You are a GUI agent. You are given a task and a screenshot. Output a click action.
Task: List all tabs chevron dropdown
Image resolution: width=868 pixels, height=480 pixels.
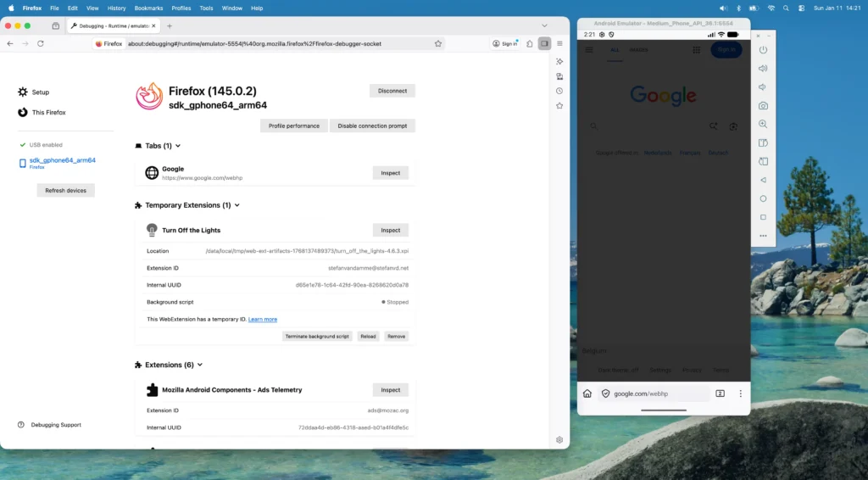point(544,26)
